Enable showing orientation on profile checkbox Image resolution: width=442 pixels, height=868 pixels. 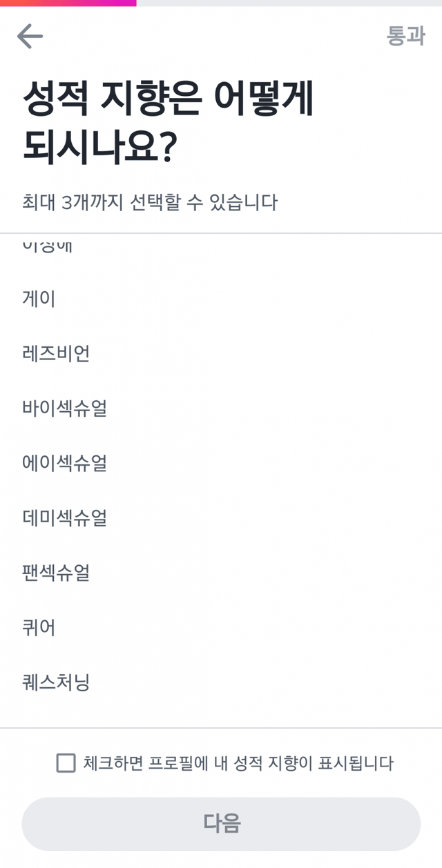pyautogui.click(x=66, y=763)
